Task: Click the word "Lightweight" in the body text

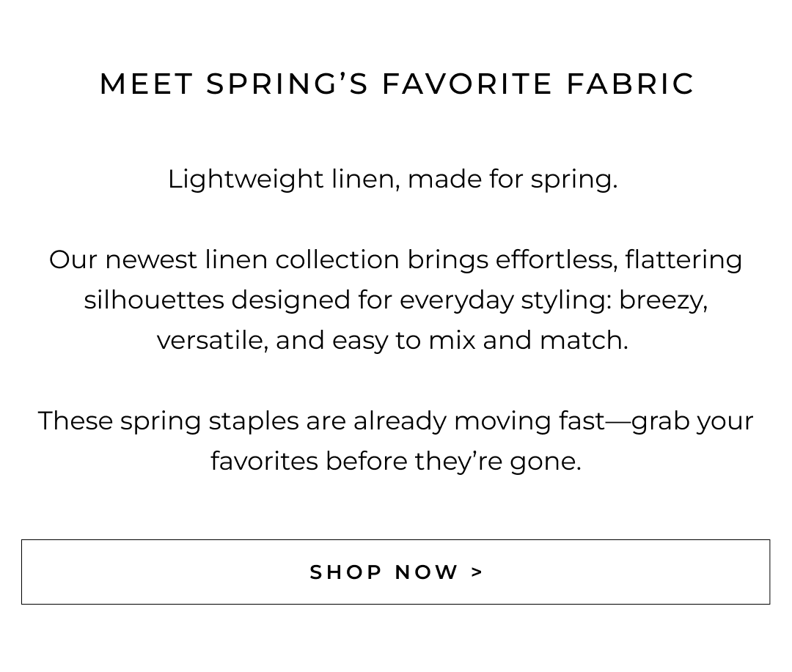Action: pos(246,179)
